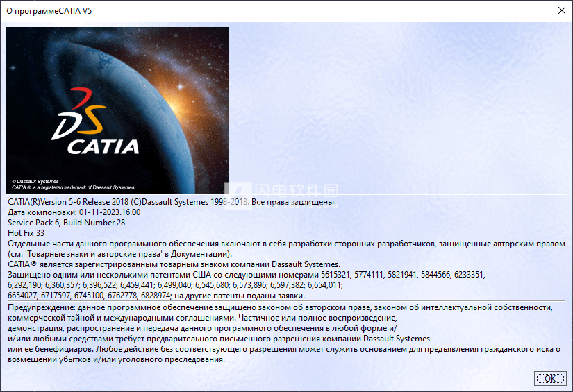Click the line 'возмещении убытков и/или уголовного преследования'
This screenshot has height=392, width=573.
click(116, 359)
